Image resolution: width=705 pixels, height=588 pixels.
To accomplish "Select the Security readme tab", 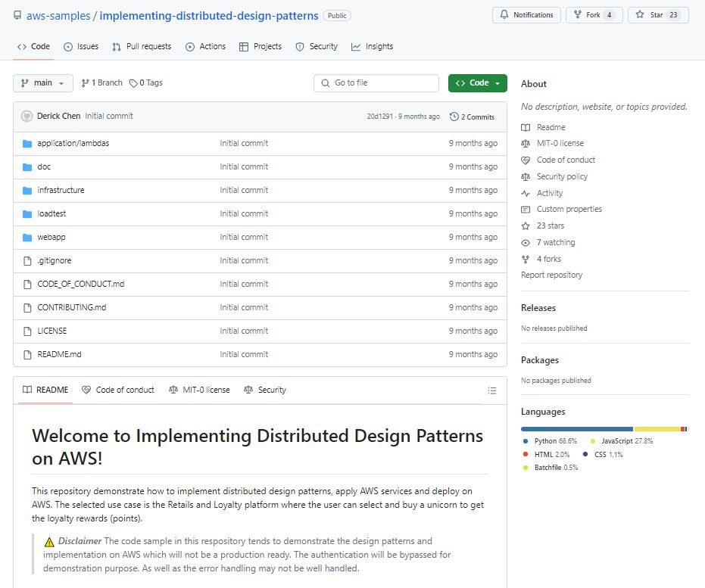I will pos(265,390).
